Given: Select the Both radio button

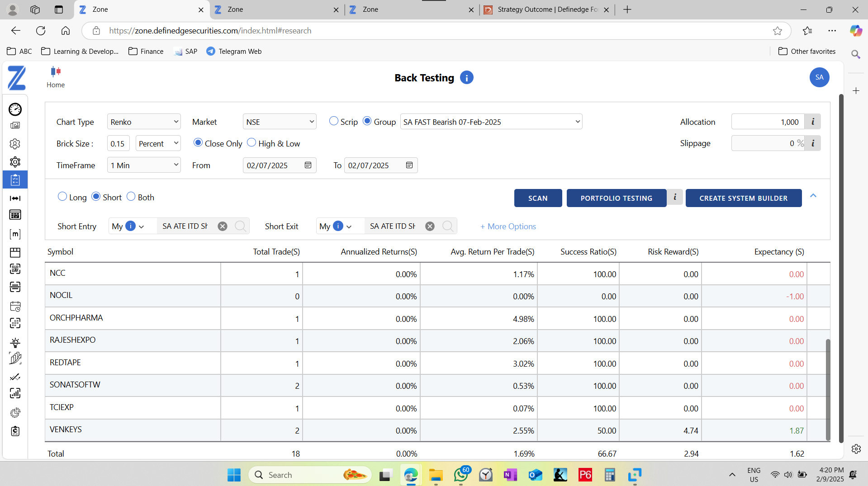Looking at the screenshot, I should [131, 197].
